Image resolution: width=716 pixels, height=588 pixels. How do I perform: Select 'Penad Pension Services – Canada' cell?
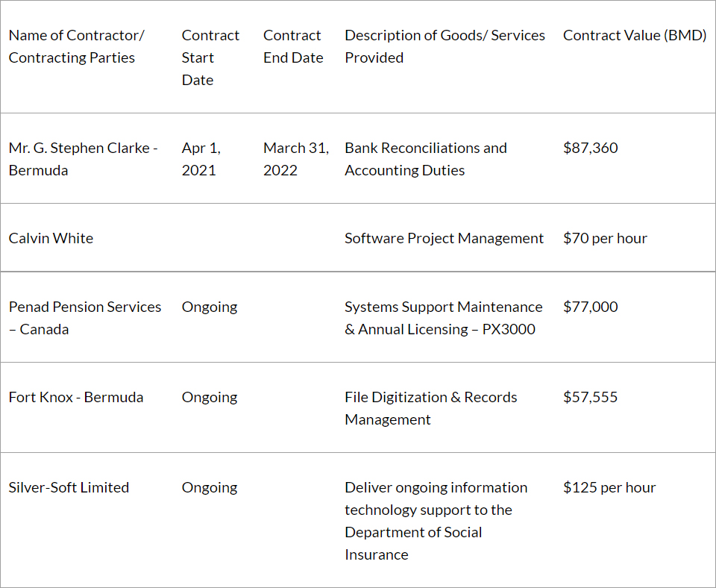[x=85, y=318]
